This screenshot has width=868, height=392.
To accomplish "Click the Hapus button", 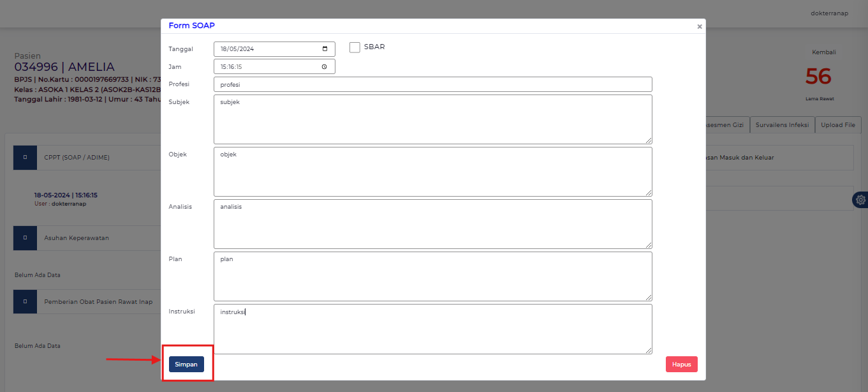I will pyautogui.click(x=681, y=364).
